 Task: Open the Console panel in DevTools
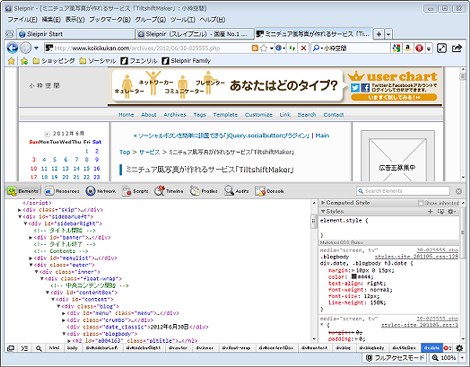(270, 191)
